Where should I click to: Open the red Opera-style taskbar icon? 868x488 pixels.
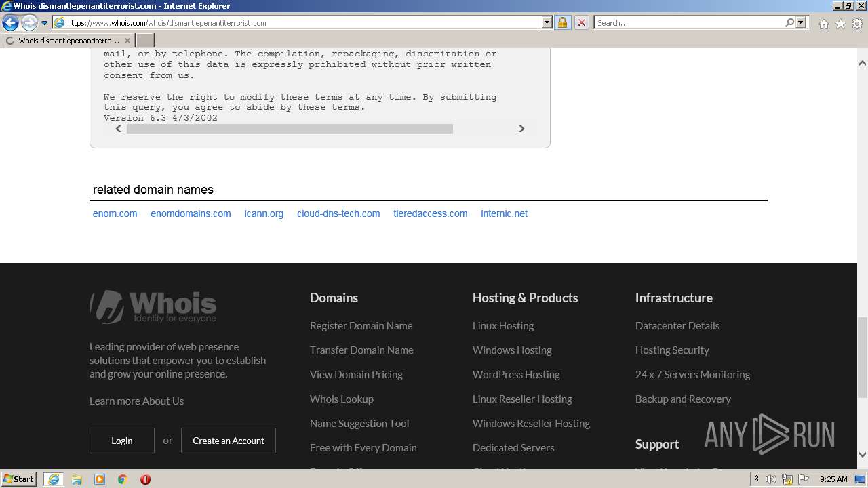145,479
